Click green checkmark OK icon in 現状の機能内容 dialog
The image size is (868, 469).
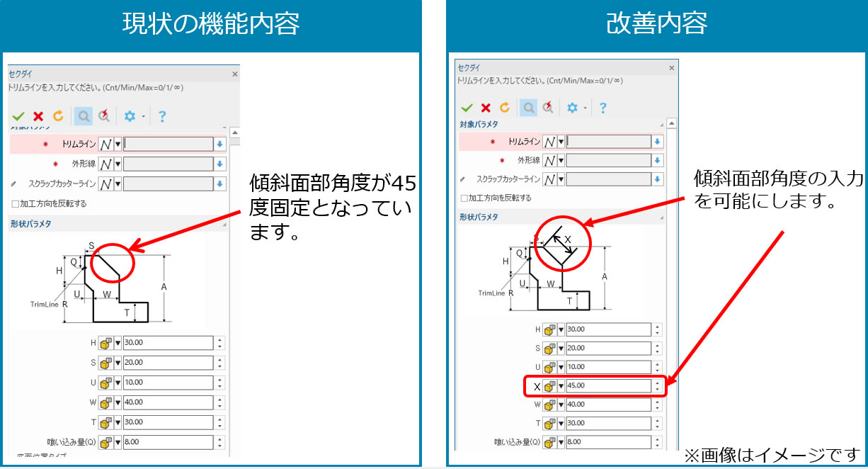(18, 116)
